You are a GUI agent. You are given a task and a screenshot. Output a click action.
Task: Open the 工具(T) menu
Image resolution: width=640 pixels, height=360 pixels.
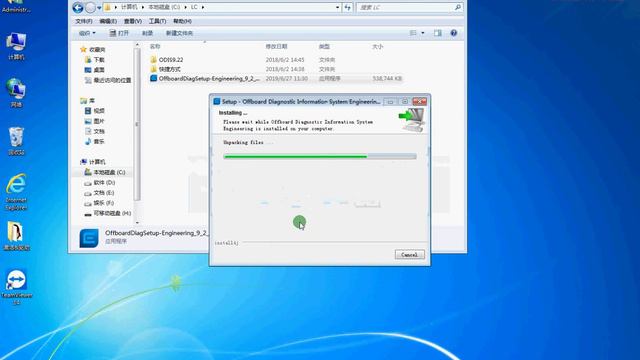(157, 21)
